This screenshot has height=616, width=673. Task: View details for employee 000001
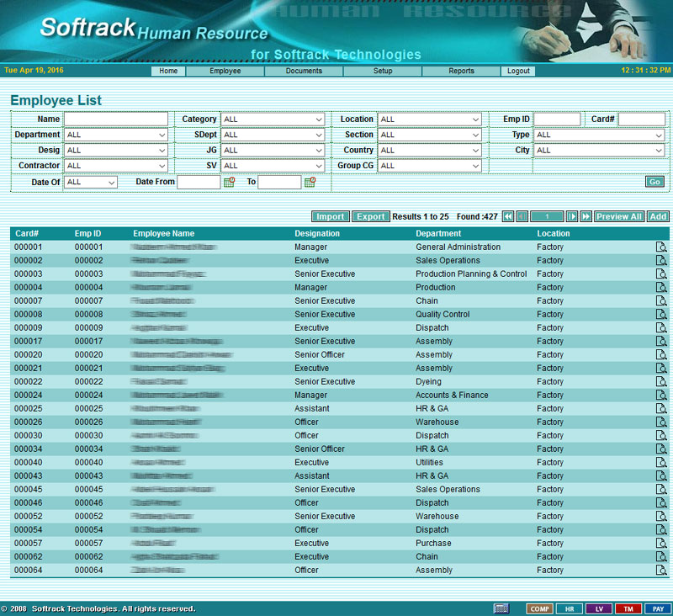coord(661,247)
